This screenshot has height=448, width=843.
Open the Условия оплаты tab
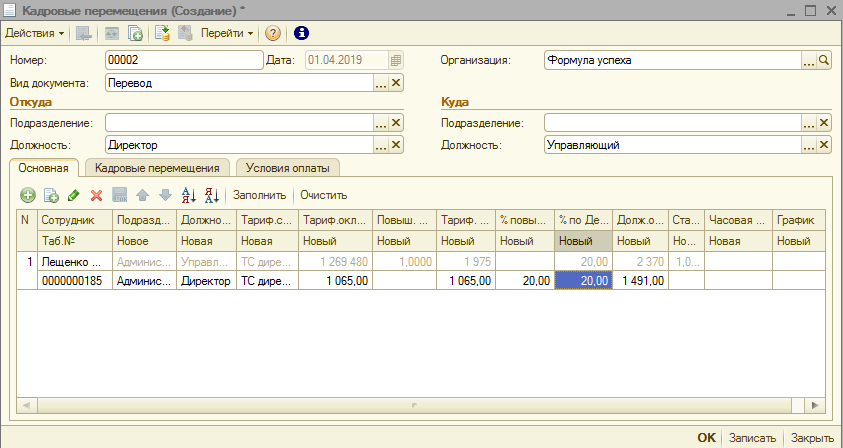coord(288,168)
